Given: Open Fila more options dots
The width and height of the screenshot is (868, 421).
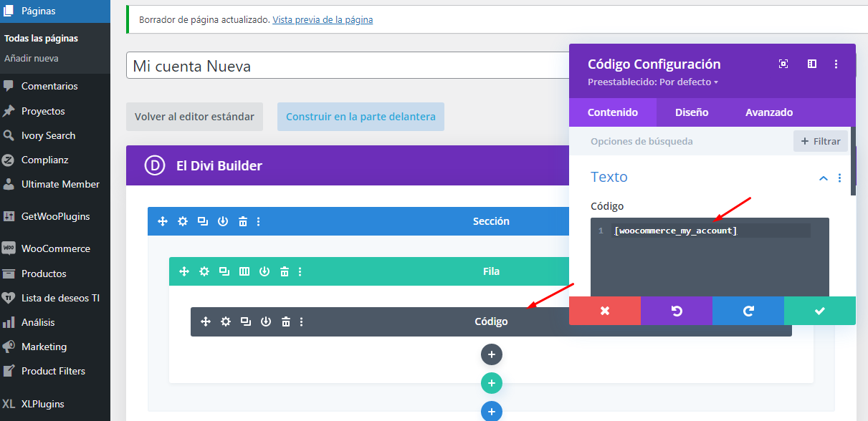Looking at the screenshot, I should tap(300, 271).
